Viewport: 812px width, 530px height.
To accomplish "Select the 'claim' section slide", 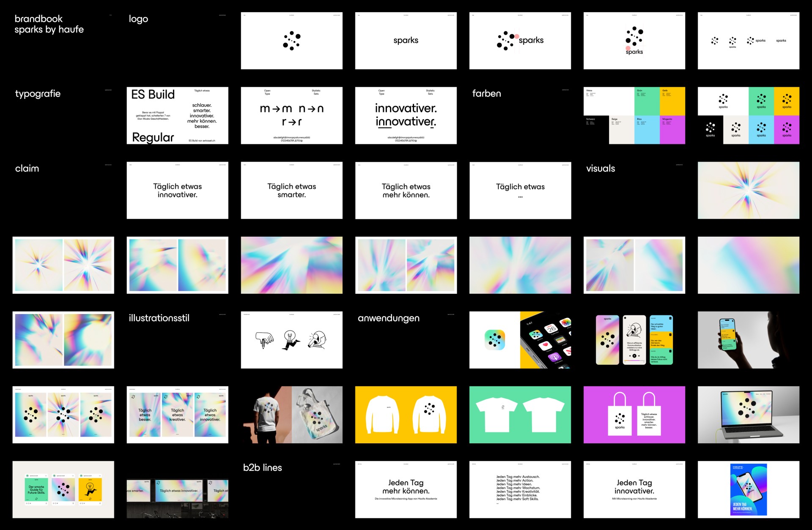I will coord(63,190).
